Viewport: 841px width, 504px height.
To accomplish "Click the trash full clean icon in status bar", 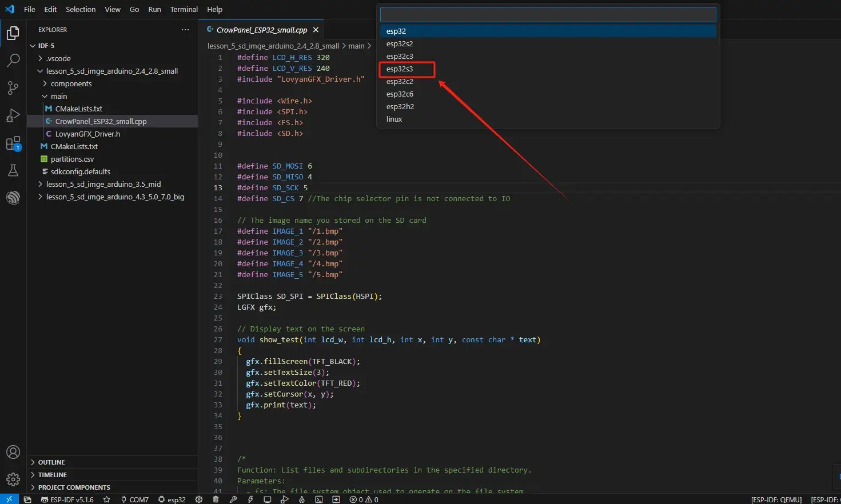I will point(216,499).
